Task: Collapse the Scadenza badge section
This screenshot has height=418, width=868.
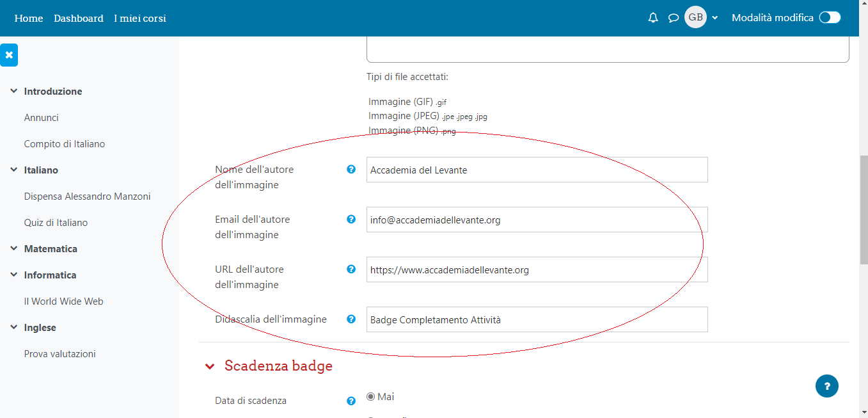Action: (210, 367)
